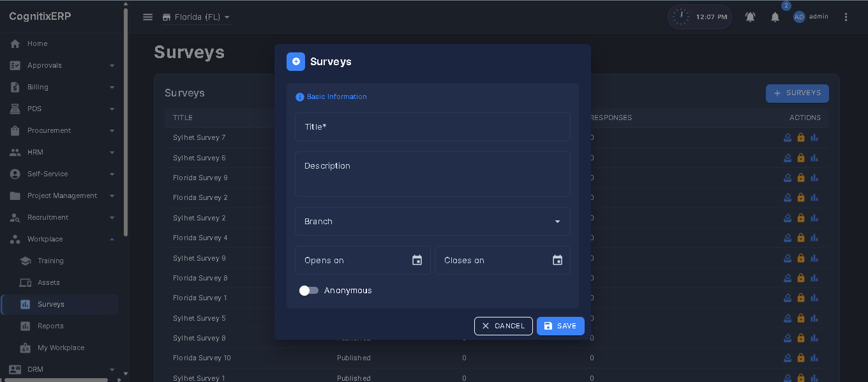Viewport: 868px width, 382px height.
Task: Click the ACTIONS column header
Action: coord(805,118)
